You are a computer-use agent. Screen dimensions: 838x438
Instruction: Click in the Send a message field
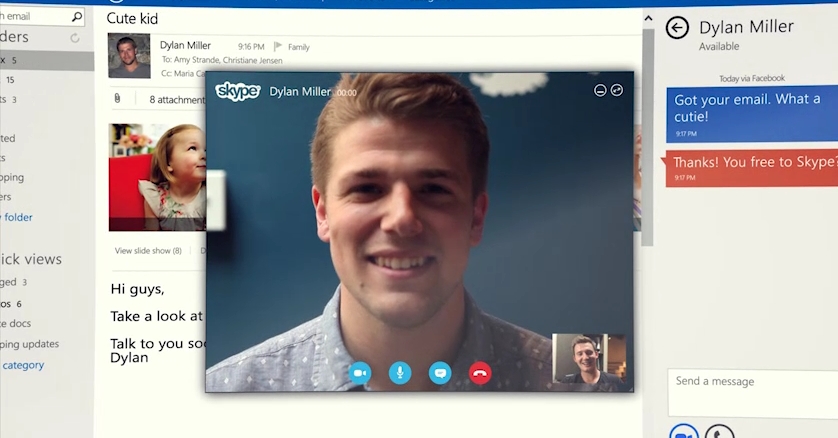pyautogui.click(x=751, y=391)
